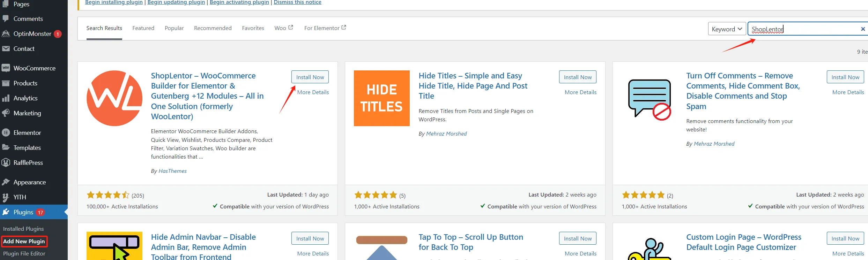Image resolution: width=868 pixels, height=260 pixels.
Task: Open More Details for Hide Titles
Action: coord(580,92)
